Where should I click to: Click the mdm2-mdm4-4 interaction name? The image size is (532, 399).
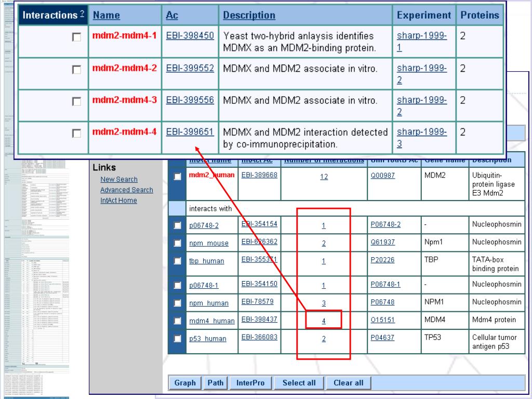tap(125, 131)
